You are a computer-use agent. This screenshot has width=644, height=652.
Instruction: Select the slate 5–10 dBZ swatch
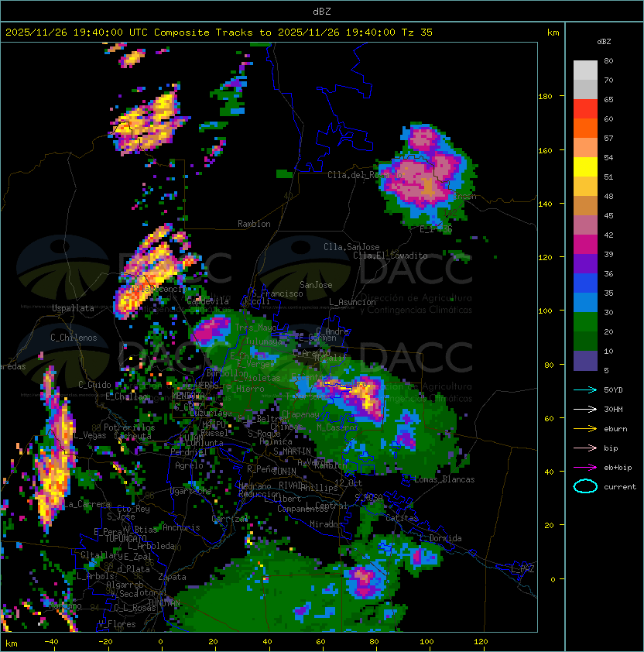pyautogui.click(x=585, y=360)
